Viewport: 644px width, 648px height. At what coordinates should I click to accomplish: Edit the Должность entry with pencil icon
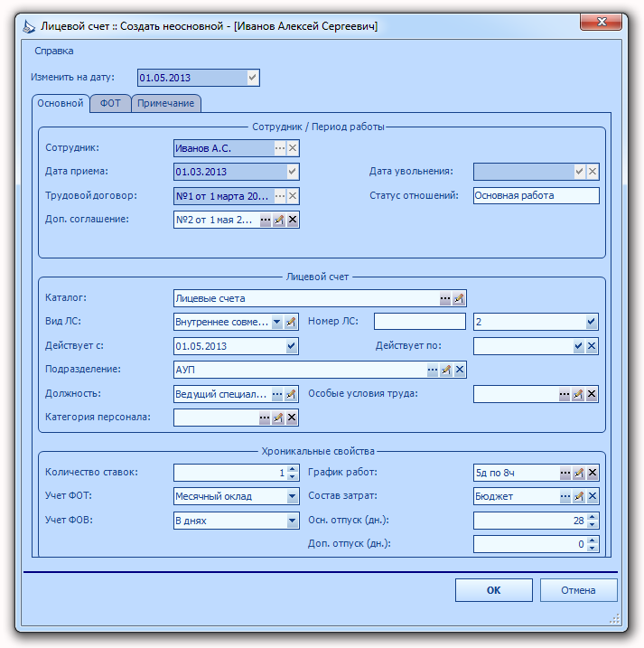pyautogui.click(x=291, y=394)
